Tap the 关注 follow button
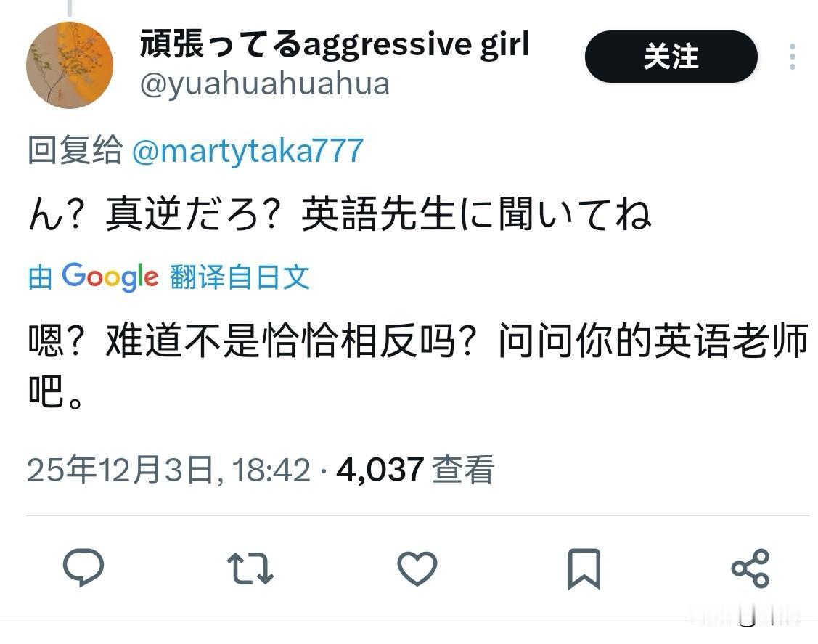 [671, 57]
